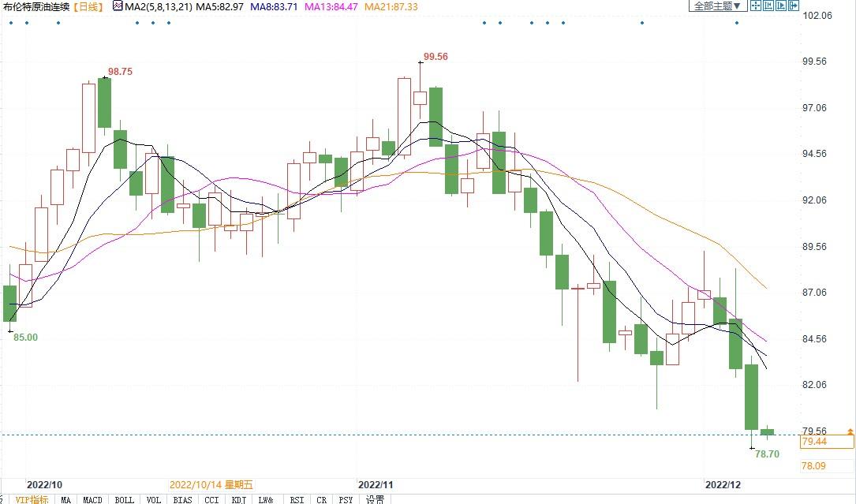Click the 79.44 current price label
The image size is (856, 504).
click(815, 442)
